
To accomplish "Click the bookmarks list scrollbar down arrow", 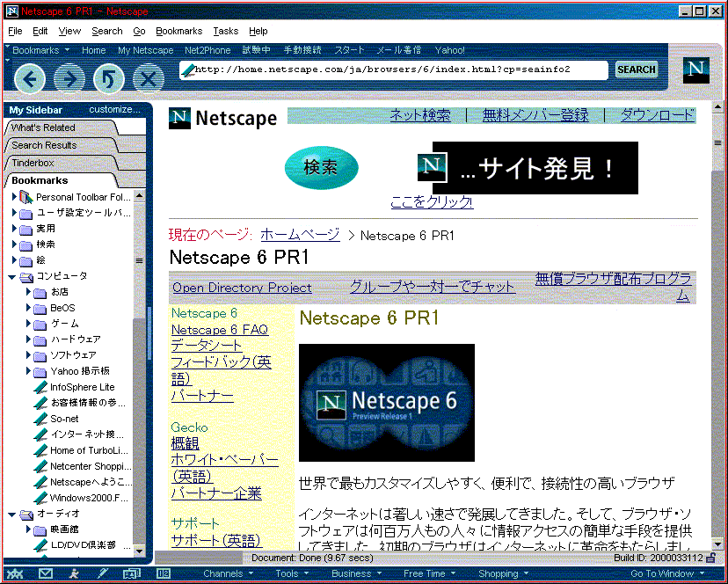I will pyautogui.click(x=139, y=551).
